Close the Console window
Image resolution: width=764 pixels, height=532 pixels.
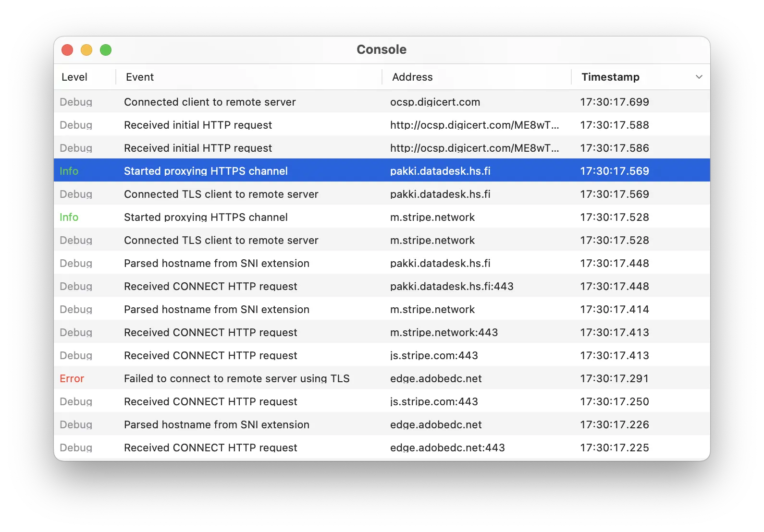[x=67, y=50]
